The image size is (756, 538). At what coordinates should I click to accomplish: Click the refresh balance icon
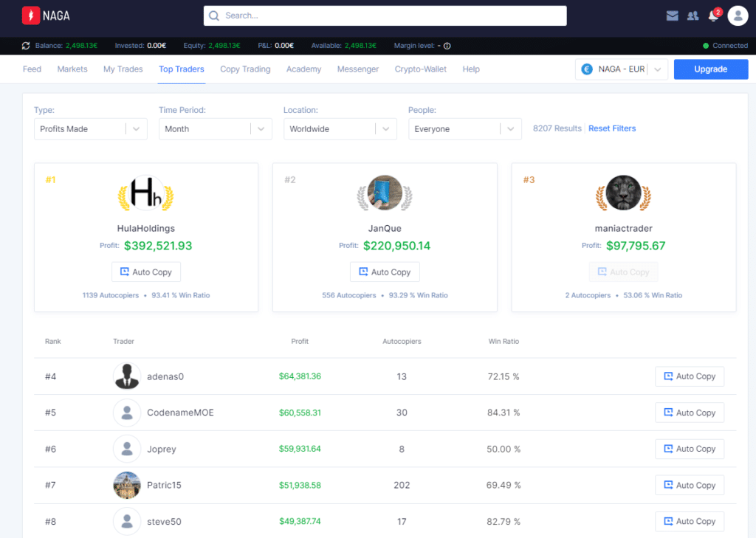[x=26, y=46]
